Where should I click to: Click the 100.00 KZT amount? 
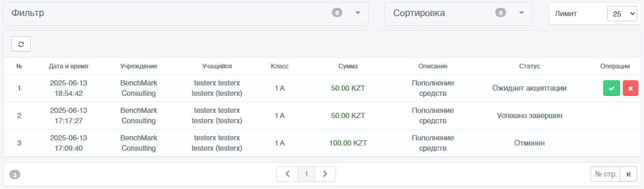pos(348,143)
